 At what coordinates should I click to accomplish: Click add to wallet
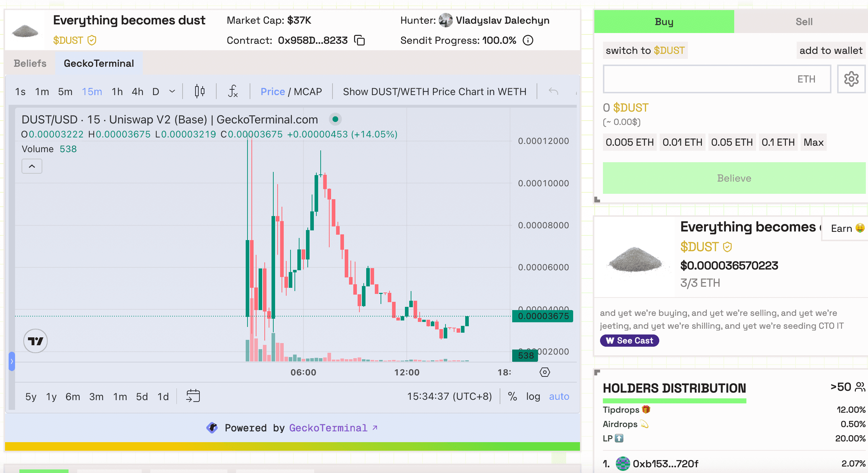click(x=831, y=50)
